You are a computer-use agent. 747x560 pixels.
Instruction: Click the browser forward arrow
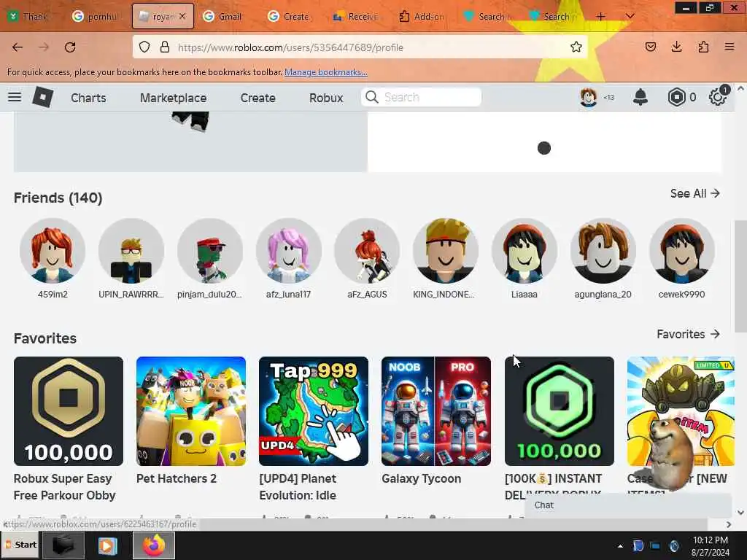44,47
